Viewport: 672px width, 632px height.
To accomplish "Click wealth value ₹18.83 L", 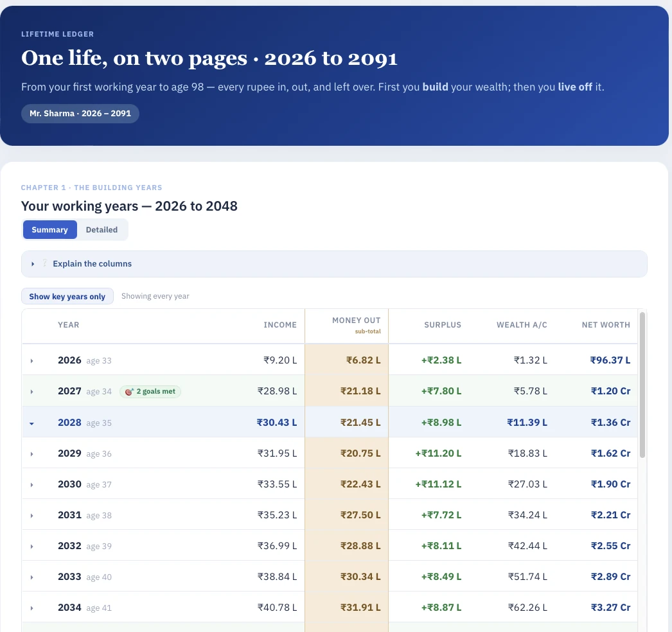I will coord(527,453).
